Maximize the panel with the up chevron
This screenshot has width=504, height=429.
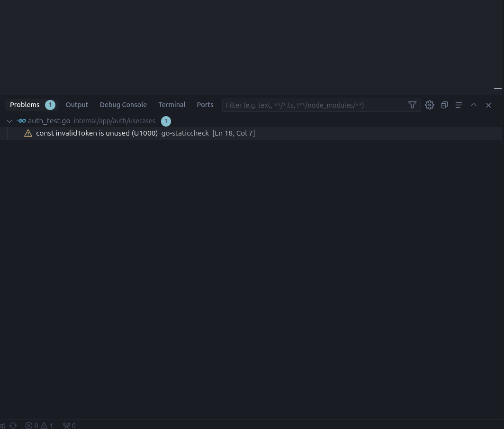474,105
